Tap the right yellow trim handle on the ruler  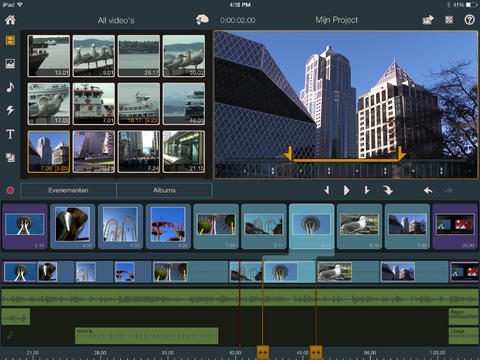316,352
